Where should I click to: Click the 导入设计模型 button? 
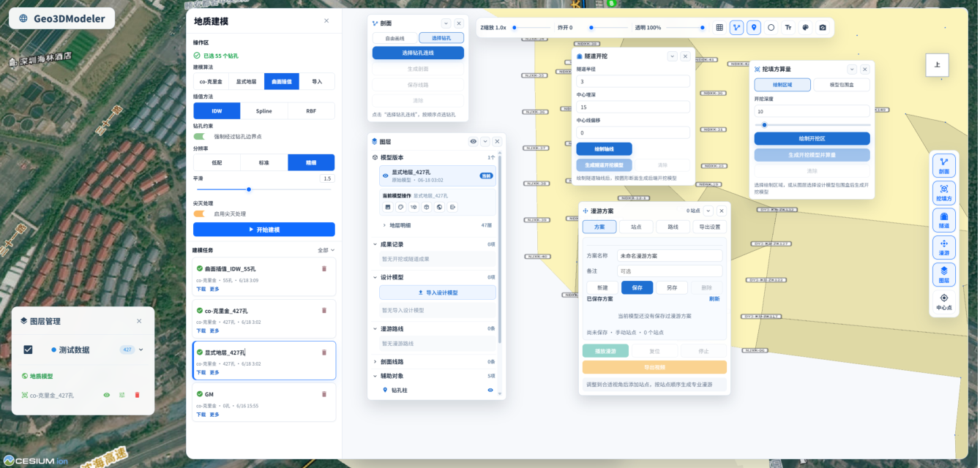(437, 292)
